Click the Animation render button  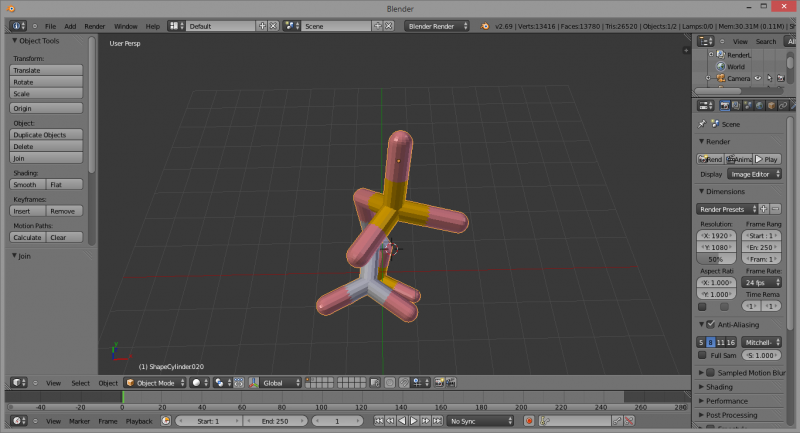point(738,159)
